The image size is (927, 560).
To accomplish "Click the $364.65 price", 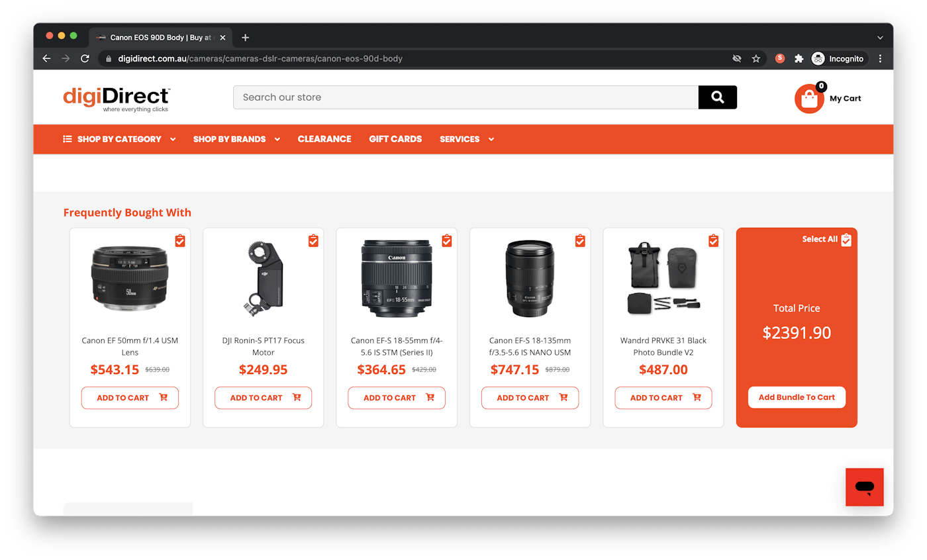I will [381, 369].
